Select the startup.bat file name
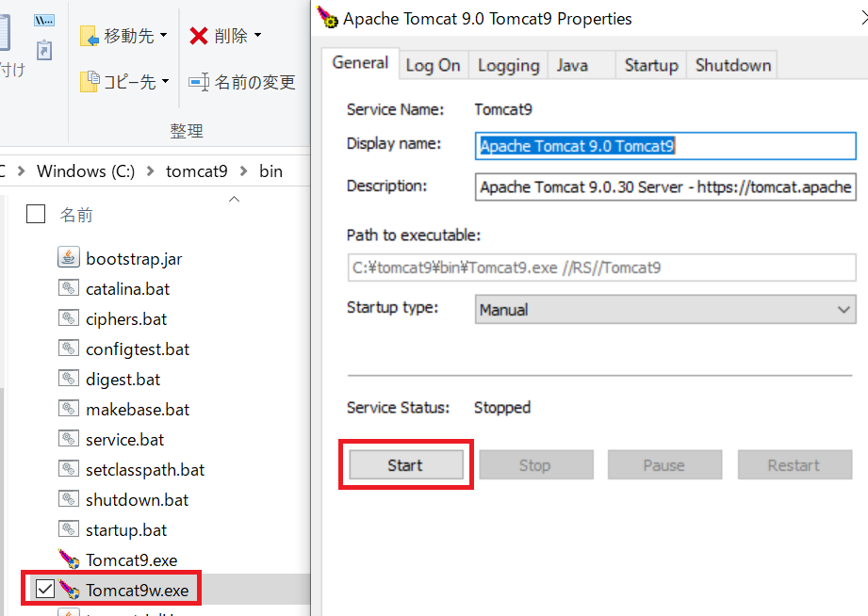 point(126,529)
